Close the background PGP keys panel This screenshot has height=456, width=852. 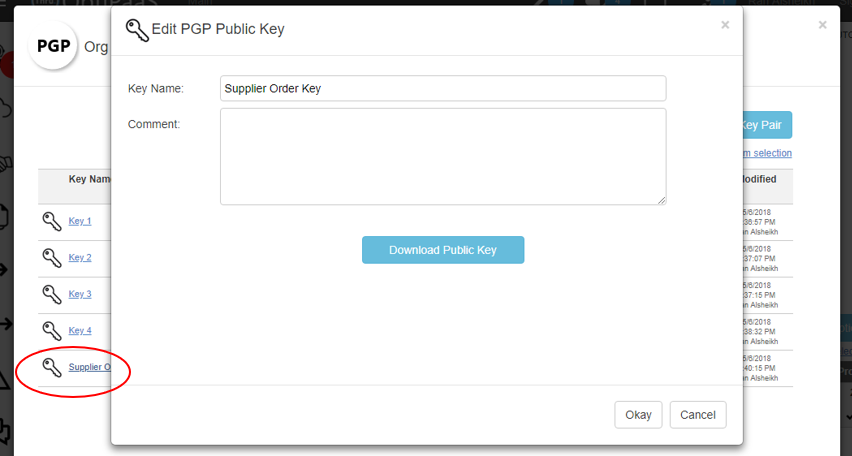point(823,25)
